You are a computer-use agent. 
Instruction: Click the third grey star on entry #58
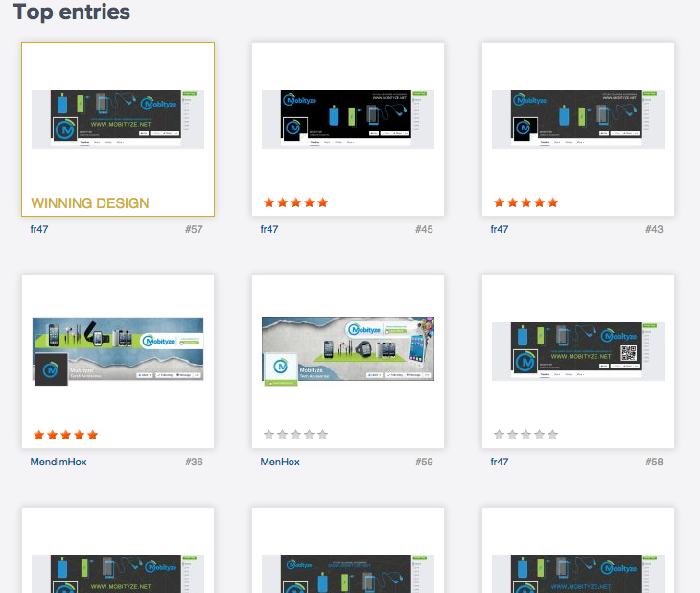pyautogui.click(x=526, y=435)
